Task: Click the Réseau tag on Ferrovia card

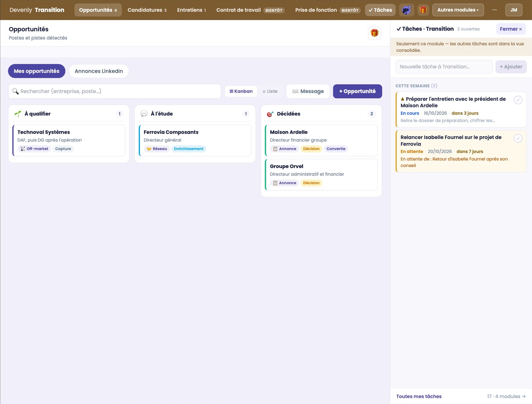Action: pyautogui.click(x=157, y=149)
